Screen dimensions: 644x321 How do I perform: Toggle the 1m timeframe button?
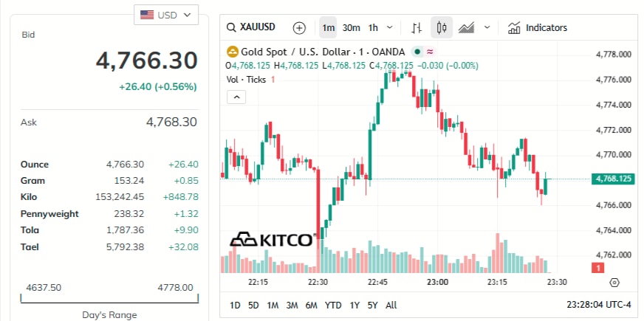click(x=328, y=28)
